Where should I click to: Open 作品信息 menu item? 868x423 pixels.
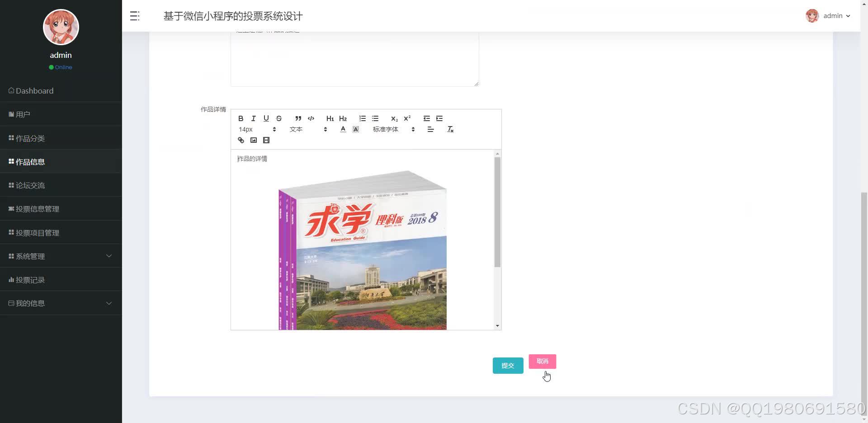tap(61, 162)
